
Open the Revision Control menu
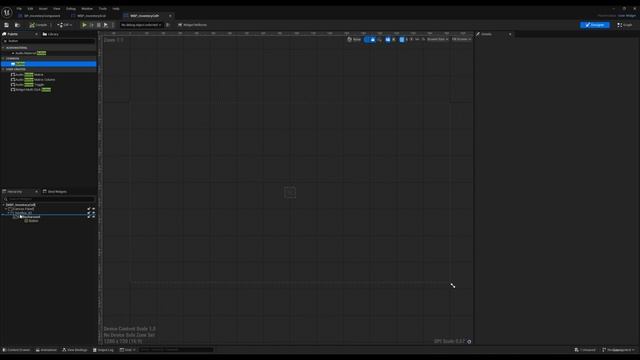pyautogui.click(x=618, y=350)
